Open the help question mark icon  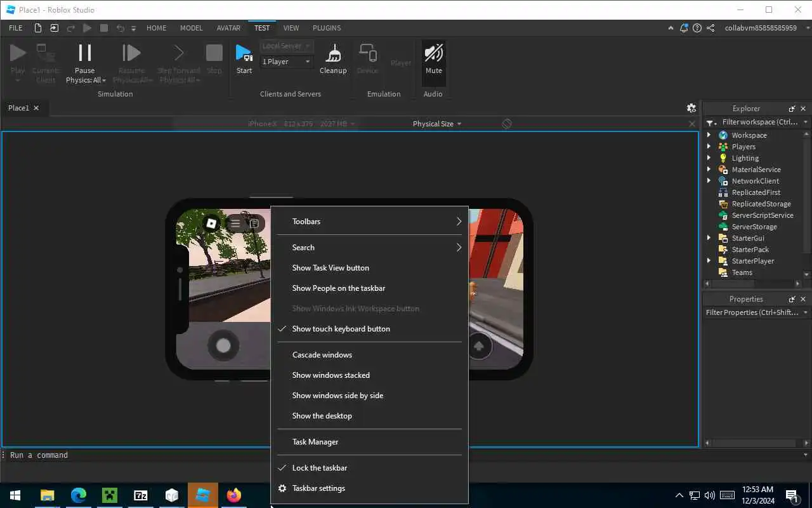coord(697,28)
